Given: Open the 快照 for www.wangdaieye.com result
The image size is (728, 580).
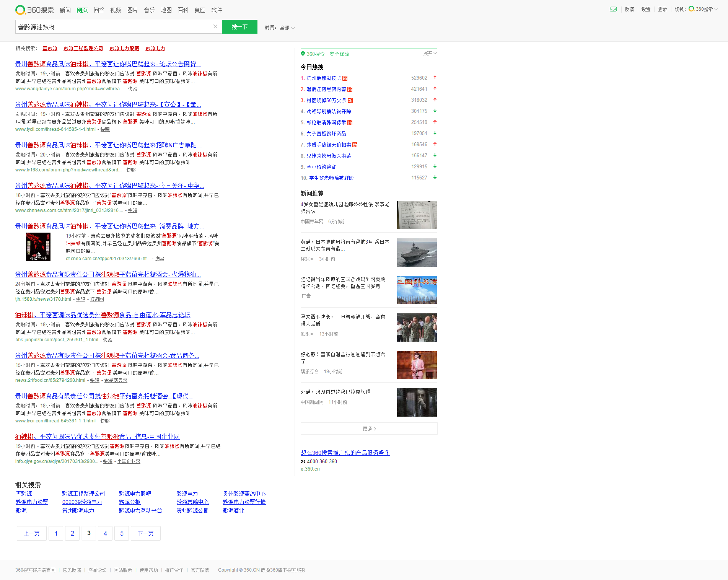Looking at the screenshot, I should click(x=132, y=89).
